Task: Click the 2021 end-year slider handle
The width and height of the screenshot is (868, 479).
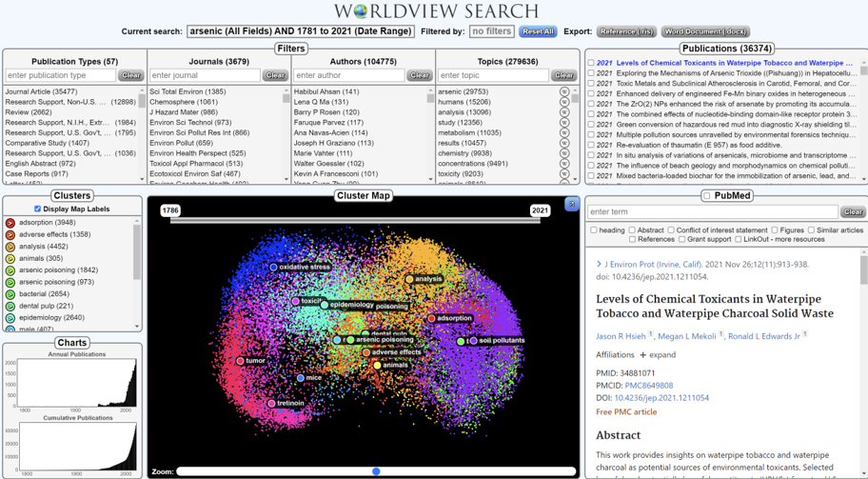Action: (x=540, y=210)
